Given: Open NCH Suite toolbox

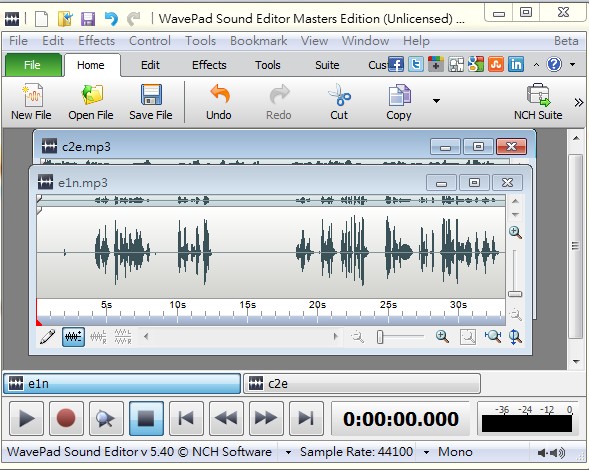Looking at the screenshot, I should click(538, 102).
